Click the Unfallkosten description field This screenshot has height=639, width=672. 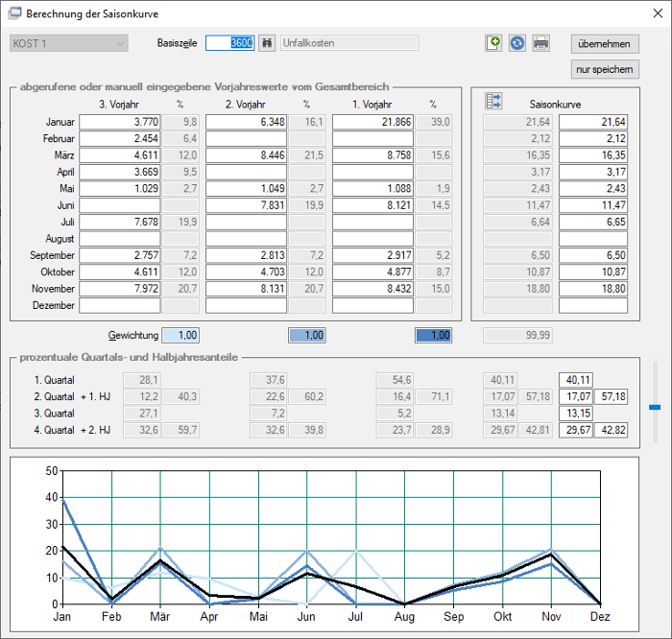[x=349, y=43]
